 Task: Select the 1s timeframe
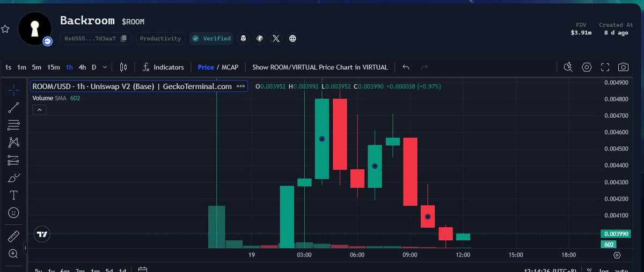8,67
